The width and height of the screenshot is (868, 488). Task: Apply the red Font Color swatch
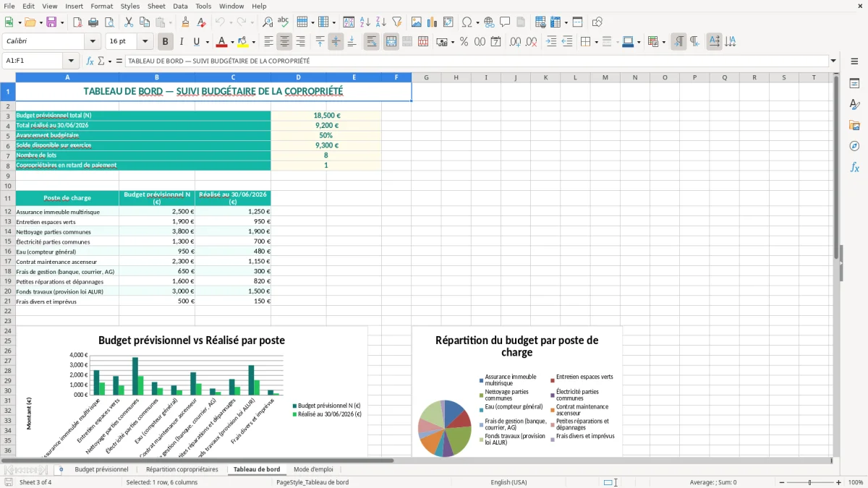click(x=221, y=42)
